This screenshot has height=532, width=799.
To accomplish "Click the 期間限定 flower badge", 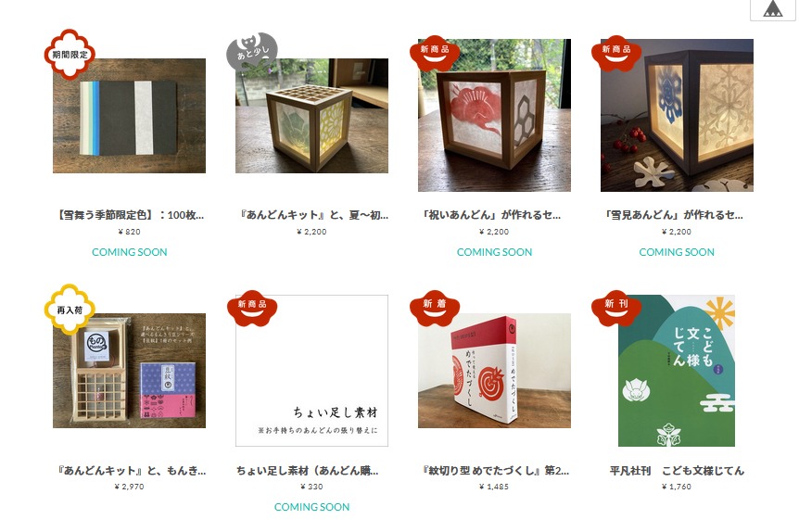I will pyautogui.click(x=70, y=54).
